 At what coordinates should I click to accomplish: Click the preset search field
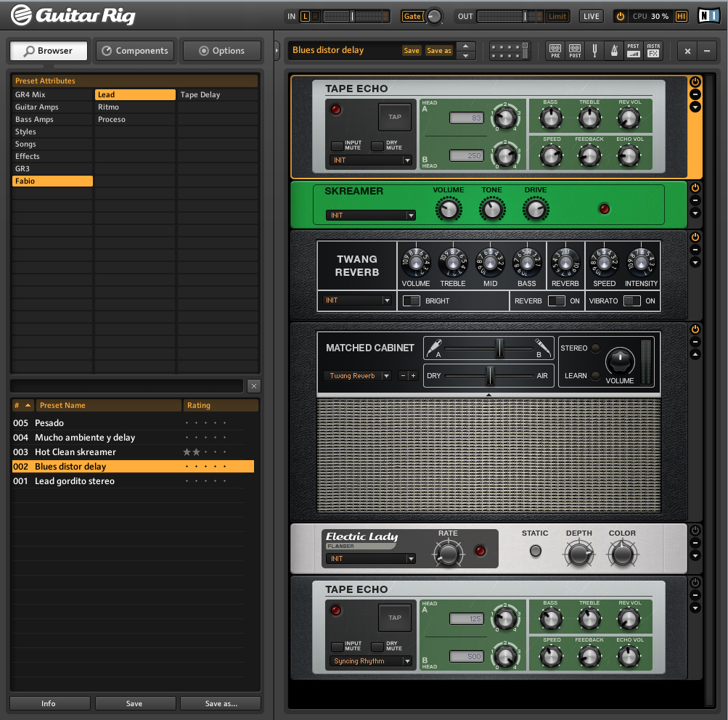coord(127,385)
